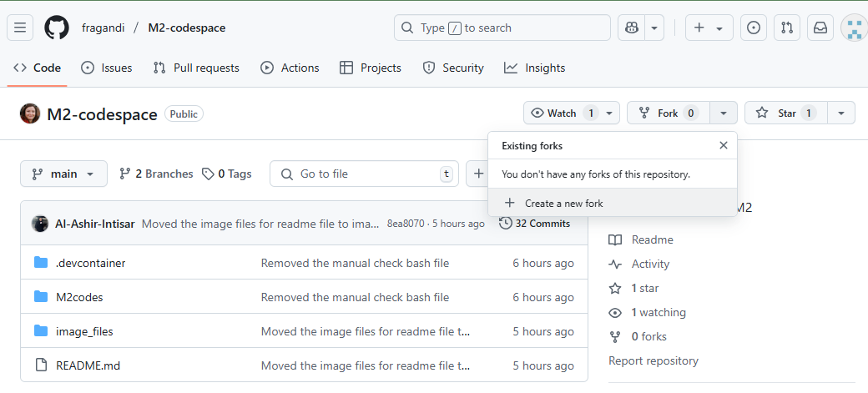Select the Code tab
Image resolution: width=868 pixels, height=393 pixels.
coord(37,68)
